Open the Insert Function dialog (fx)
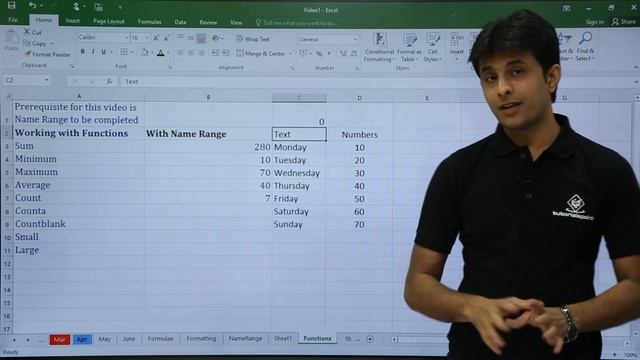Screen dimensions: 640x360 (109, 81)
